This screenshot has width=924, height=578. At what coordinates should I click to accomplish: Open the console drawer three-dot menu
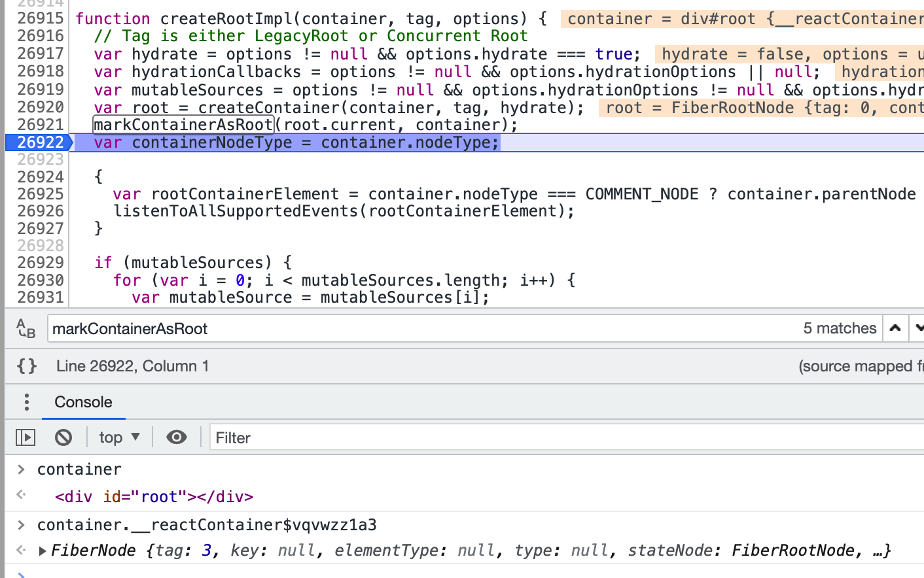click(27, 402)
